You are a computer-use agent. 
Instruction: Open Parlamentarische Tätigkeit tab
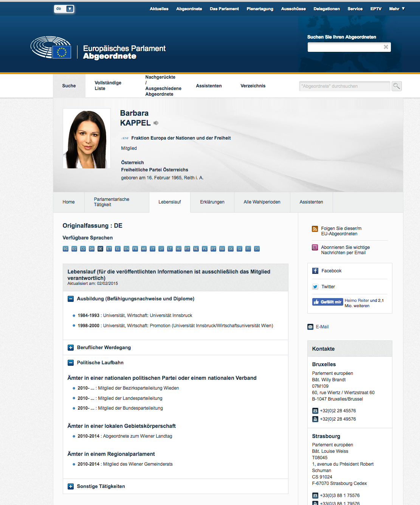pos(117,202)
